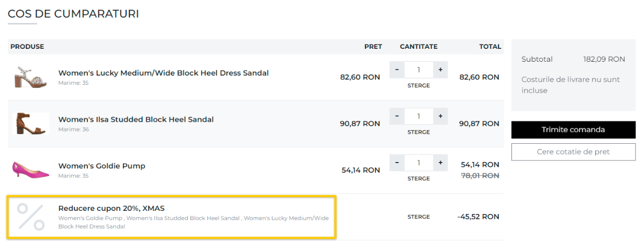Focus the Goldie Pump quantity field
This screenshot has height=250, width=644.
pos(419,163)
